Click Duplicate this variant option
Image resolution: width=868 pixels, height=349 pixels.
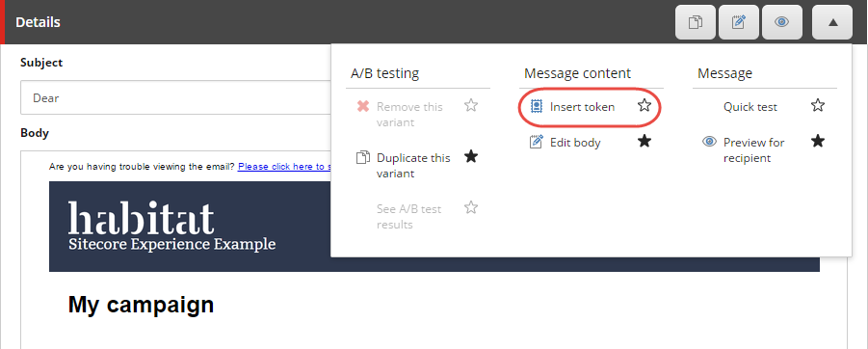(413, 166)
